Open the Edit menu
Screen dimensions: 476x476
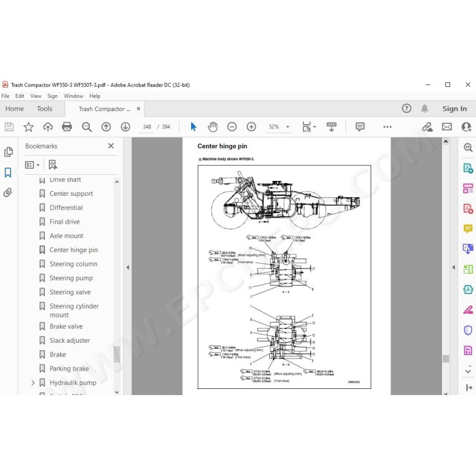(x=20, y=96)
